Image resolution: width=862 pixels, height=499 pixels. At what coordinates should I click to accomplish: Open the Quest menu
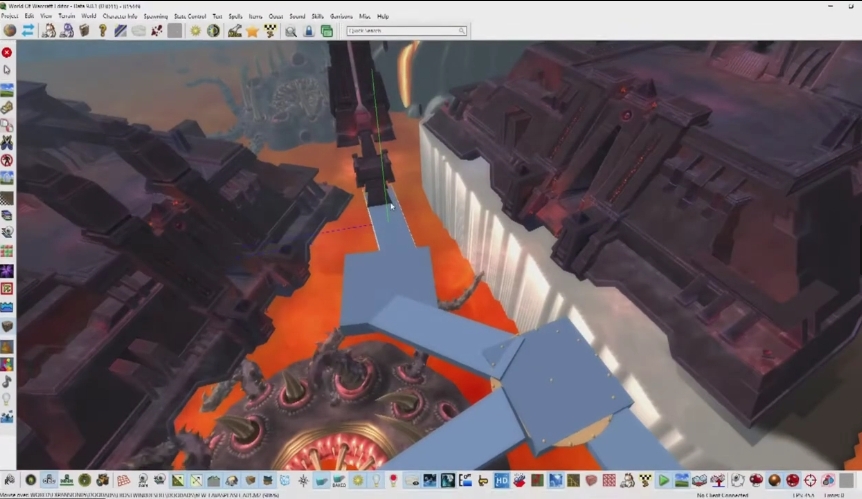(275, 16)
